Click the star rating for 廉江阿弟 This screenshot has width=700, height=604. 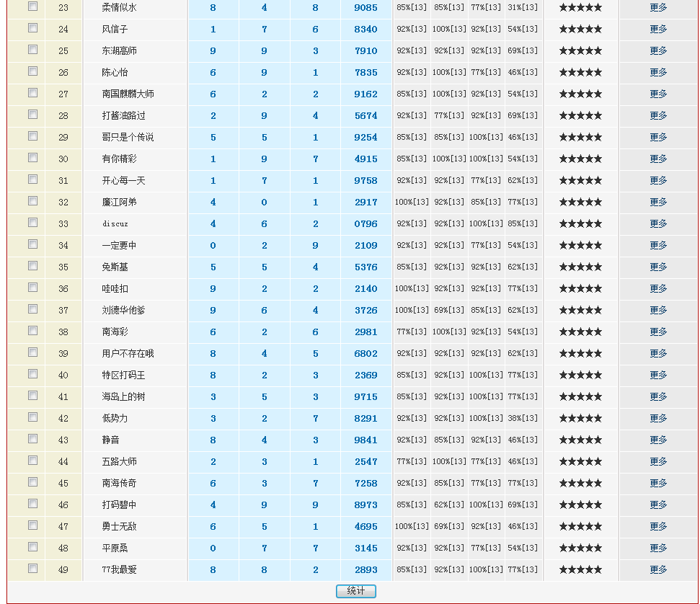click(x=580, y=202)
